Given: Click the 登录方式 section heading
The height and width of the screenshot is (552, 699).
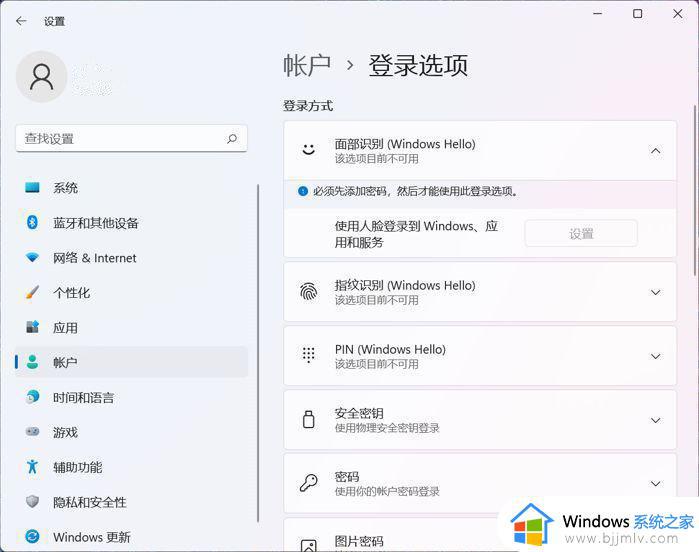Looking at the screenshot, I should (308, 106).
